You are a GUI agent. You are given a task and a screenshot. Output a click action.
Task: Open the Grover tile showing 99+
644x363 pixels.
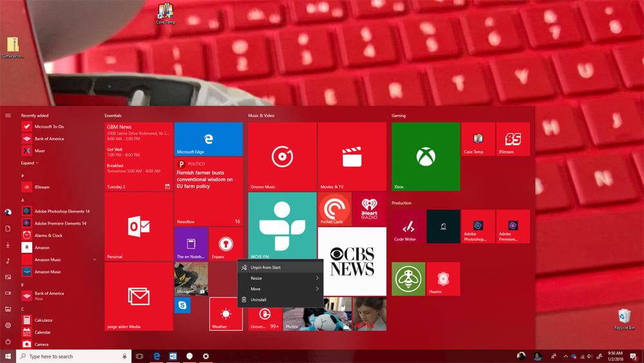click(265, 319)
